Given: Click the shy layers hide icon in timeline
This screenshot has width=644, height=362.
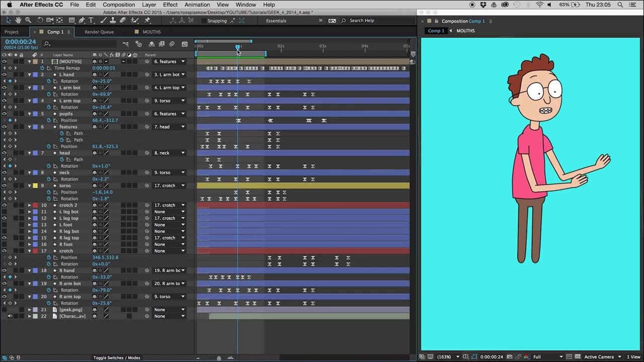Looking at the screenshot, I should [151, 44].
